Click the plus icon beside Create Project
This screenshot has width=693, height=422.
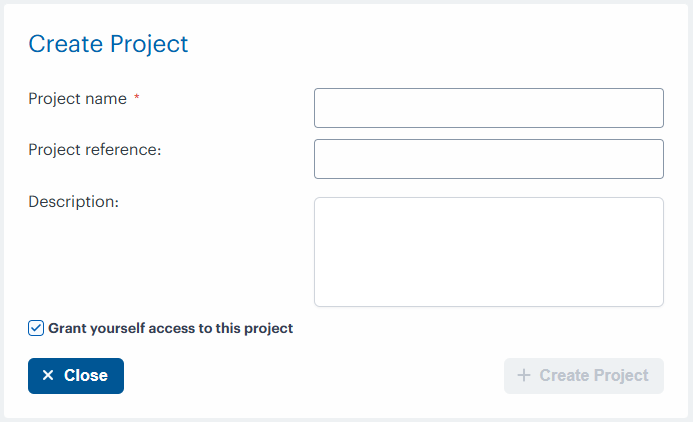(x=524, y=376)
